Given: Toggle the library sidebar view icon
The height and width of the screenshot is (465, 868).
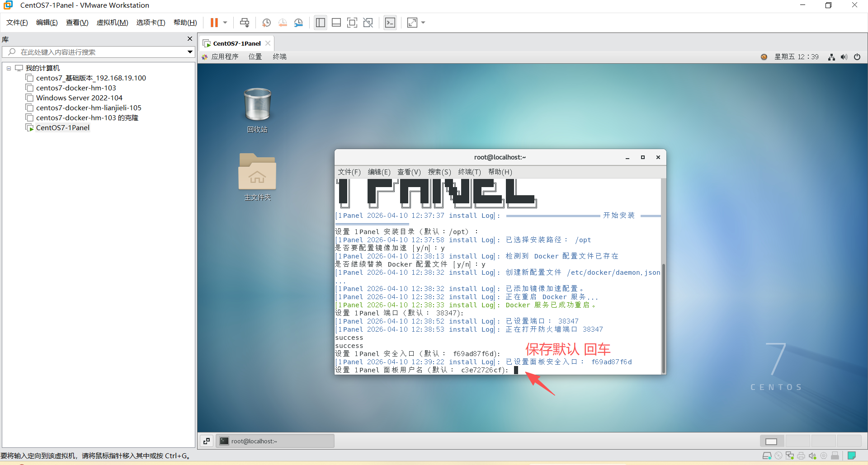Looking at the screenshot, I should (x=321, y=23).
